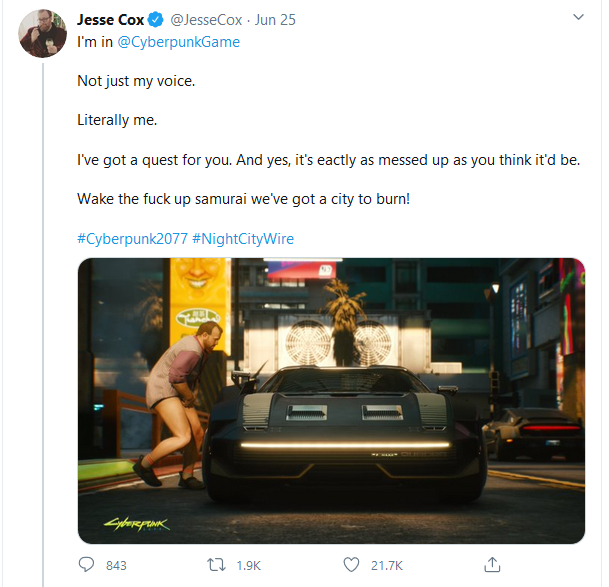This screenshot has width=609, height=587.
Task: Open the share tweet icon
Action: pos(492,564)
